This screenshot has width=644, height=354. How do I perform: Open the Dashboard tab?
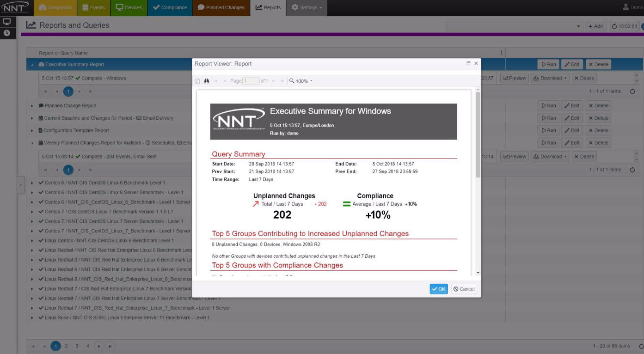[x=55, y=7]
